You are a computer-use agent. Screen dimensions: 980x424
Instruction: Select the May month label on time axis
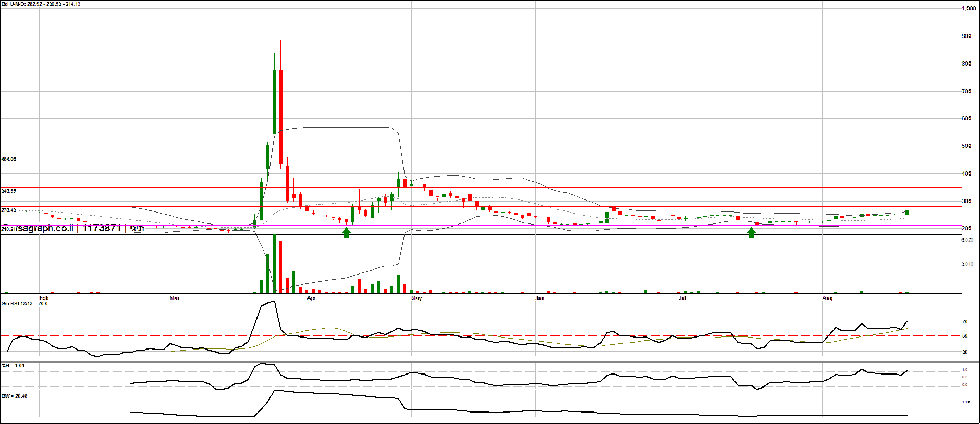416,298
